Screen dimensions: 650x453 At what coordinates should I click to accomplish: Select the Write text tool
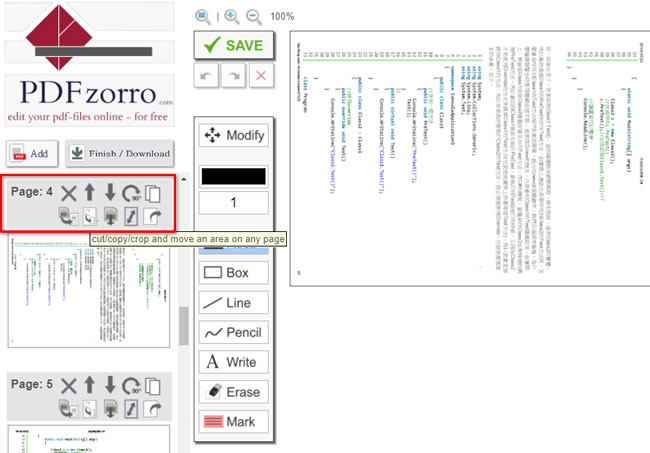(234, 362)
